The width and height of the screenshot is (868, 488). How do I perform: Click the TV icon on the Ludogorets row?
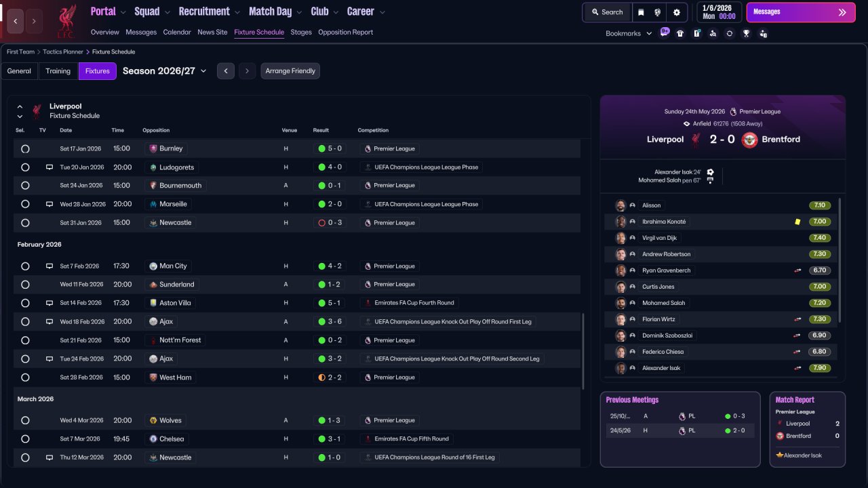[x=50, y=167]
